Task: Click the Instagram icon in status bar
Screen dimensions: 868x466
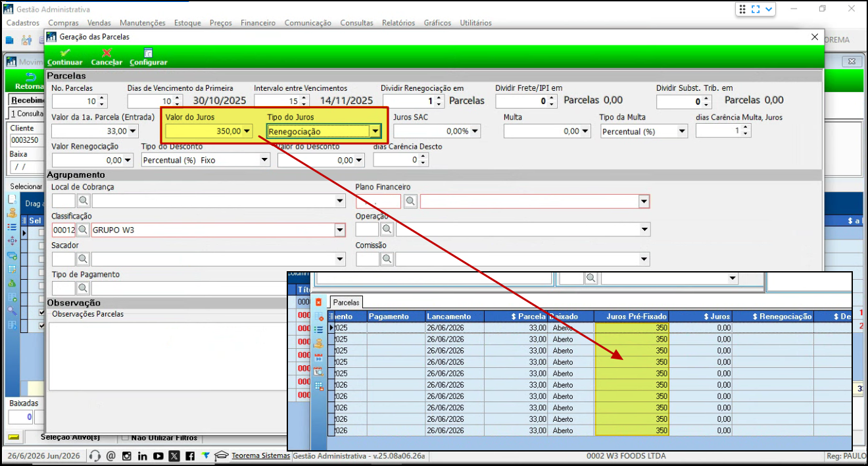Action: coord(126,455)
